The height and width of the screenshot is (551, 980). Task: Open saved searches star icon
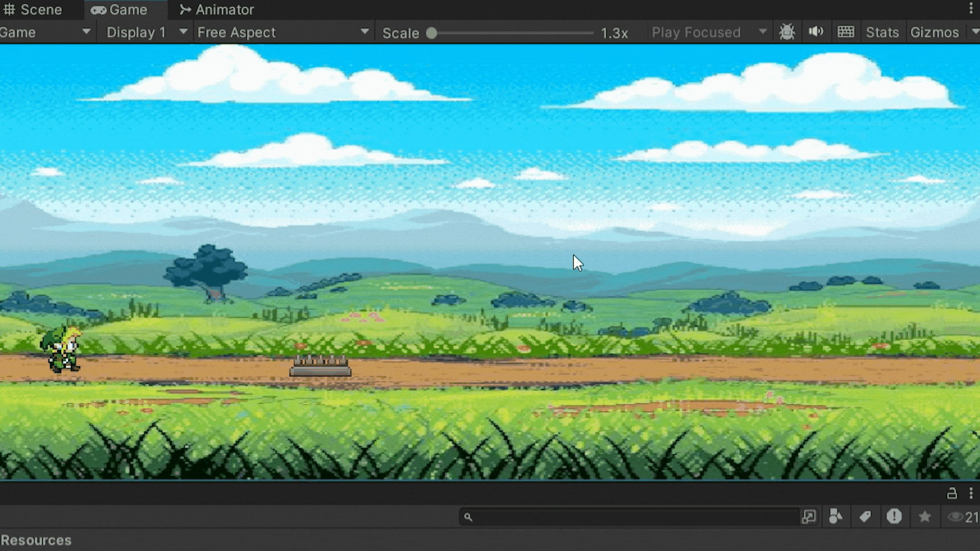point(924,517)
